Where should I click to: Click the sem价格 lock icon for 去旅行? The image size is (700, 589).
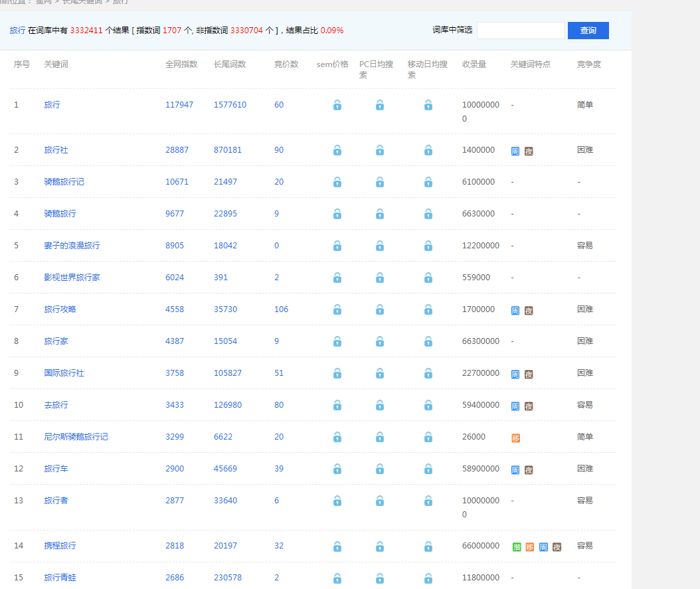coord(337,406)
